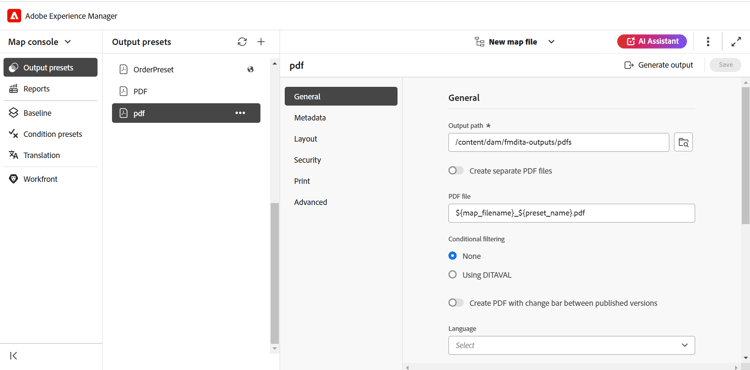
Task: Launch the AI Assistant button
Action: pyautogui.click(x=652, y=42)
